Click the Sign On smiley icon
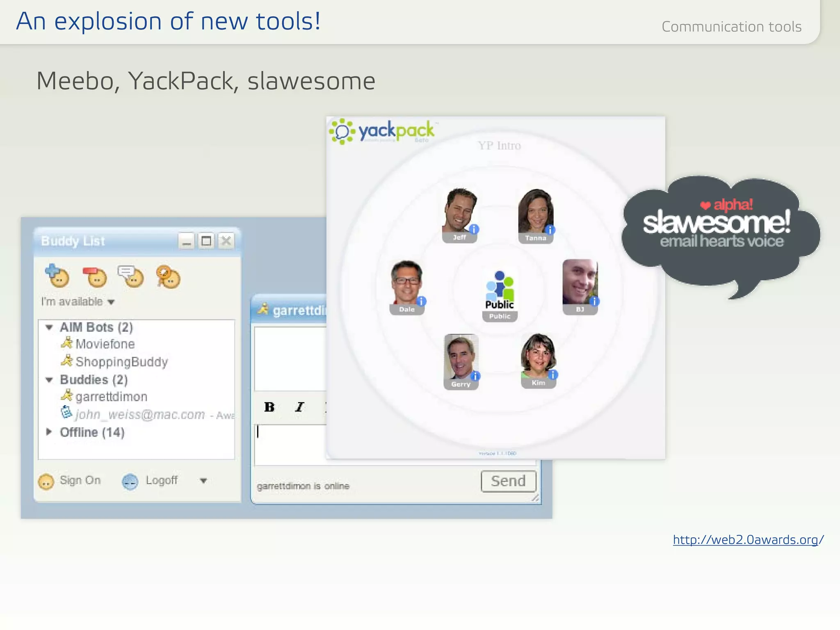 click(x=46, y=482)
